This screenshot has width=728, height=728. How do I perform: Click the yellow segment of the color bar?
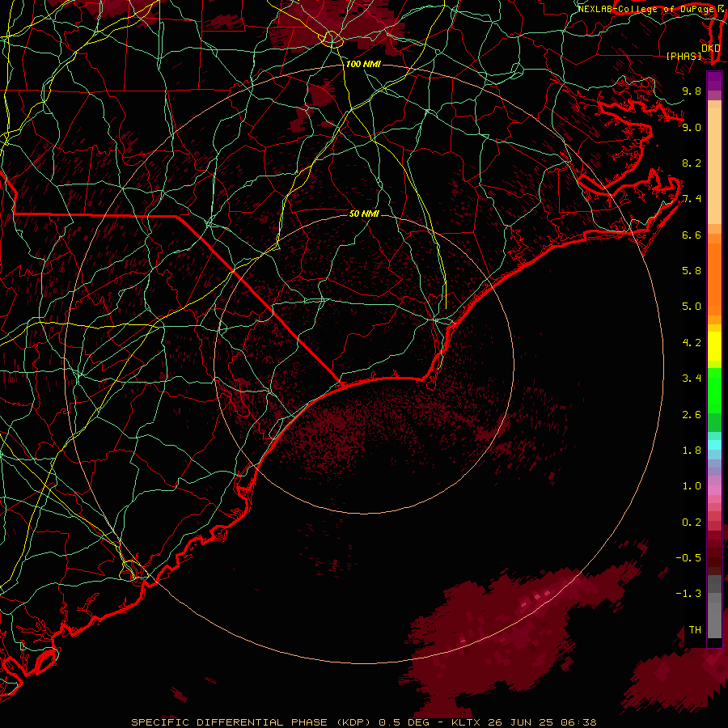click(714, 346)
